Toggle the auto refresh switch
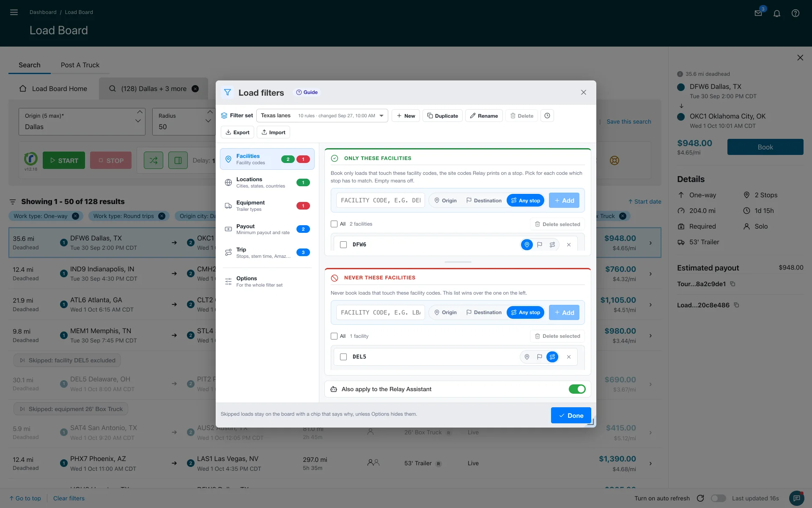The width and height of the screenshot is (812, 508). [718, 498]
